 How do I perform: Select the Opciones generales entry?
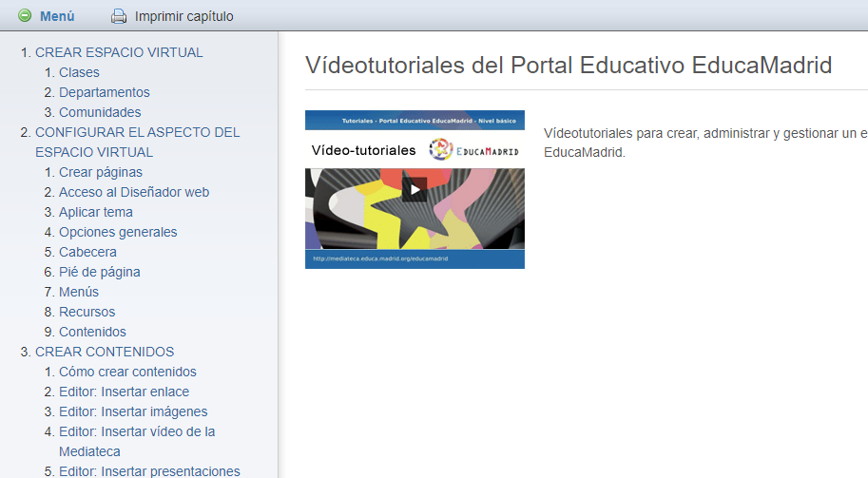click(118, 232)
